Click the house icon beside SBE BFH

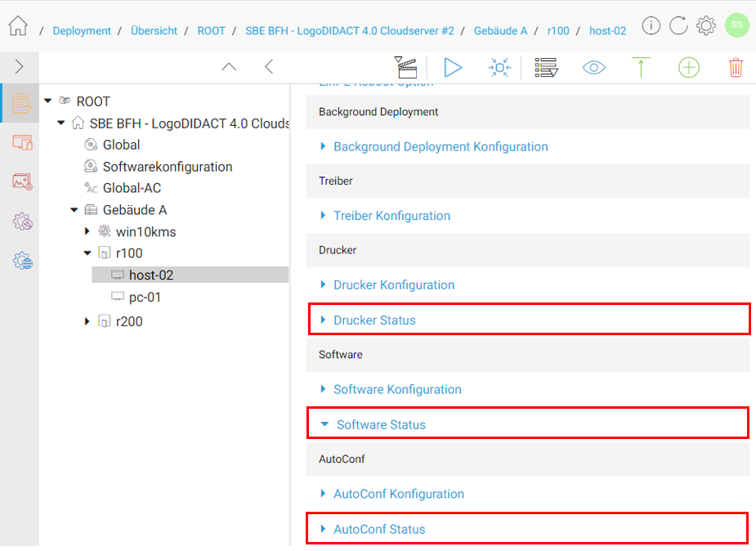pos(78,123)
